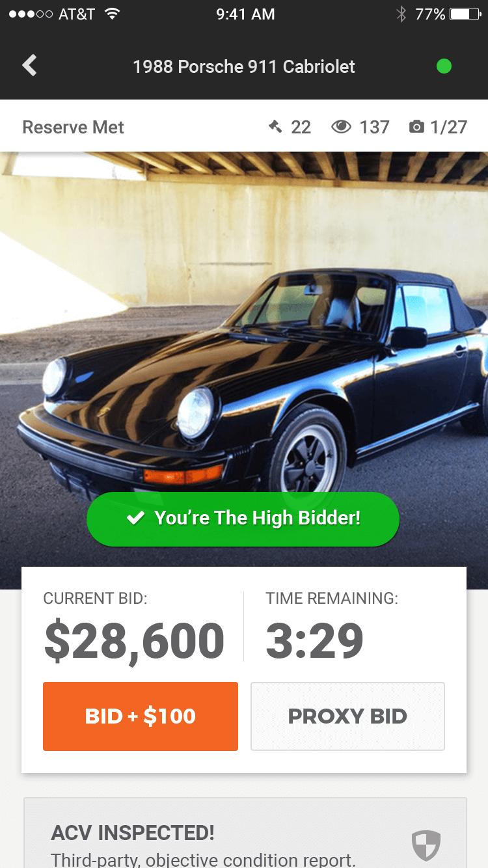Tap the gavel bid count icon
This screenshot has height=868, width=488.
tap(276, 126)
